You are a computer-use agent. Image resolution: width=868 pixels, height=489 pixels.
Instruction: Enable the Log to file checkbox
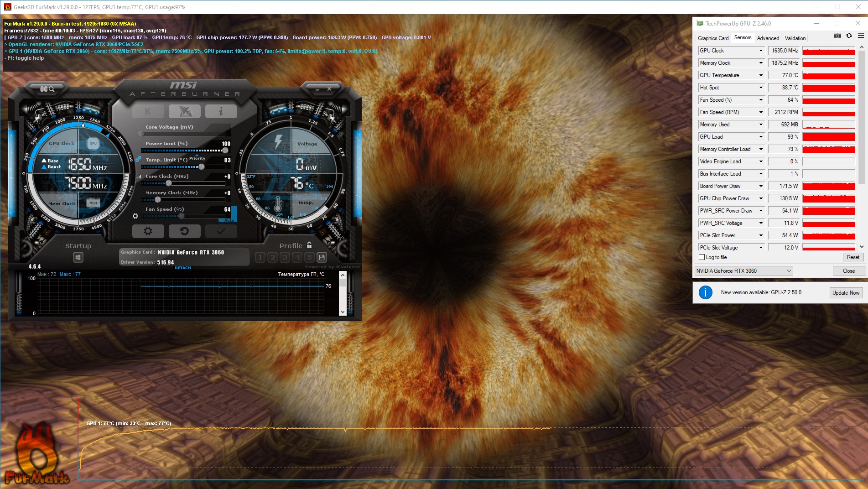pos(702,257)
